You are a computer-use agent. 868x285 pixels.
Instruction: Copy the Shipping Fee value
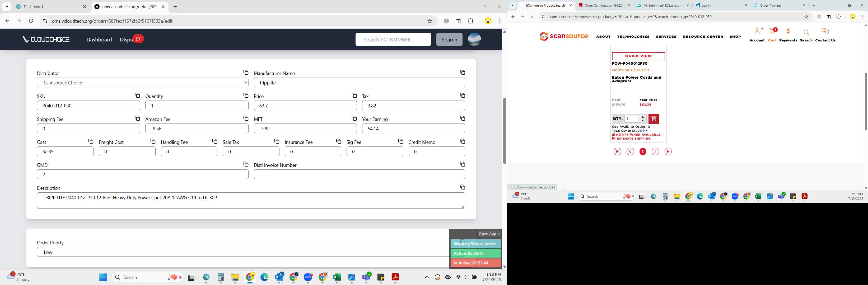(x=137, y=118)
